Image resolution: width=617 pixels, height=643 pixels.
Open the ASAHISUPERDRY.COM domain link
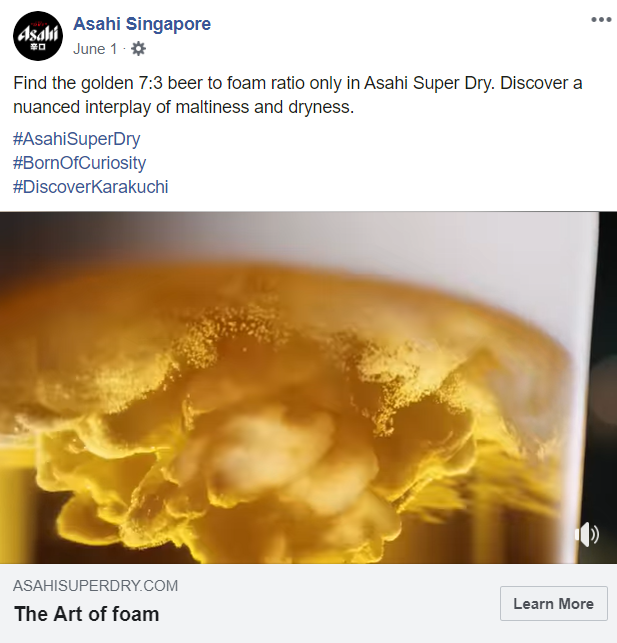click(x=96, y=586)
